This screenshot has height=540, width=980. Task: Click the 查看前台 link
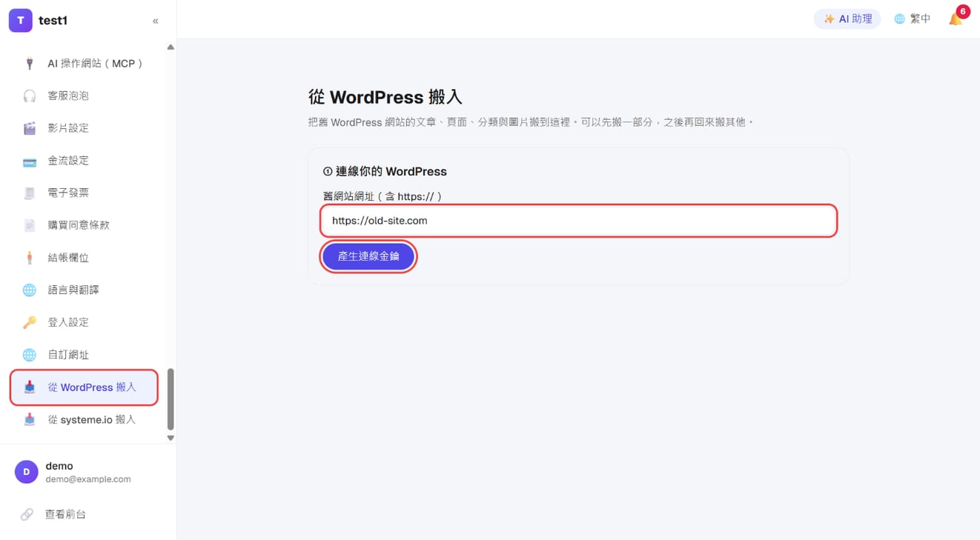point(65,514)
